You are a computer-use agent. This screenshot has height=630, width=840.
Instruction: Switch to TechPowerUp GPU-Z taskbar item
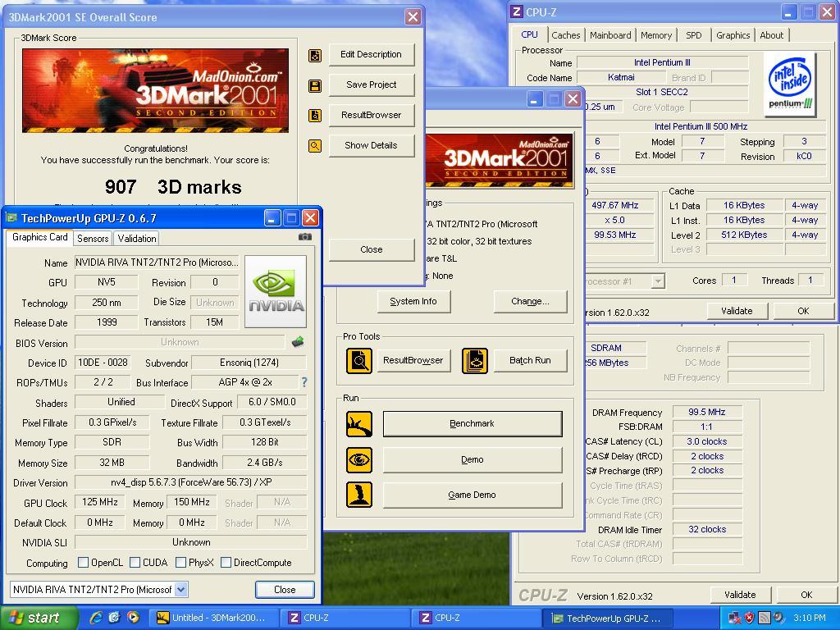tap(608, 618)
